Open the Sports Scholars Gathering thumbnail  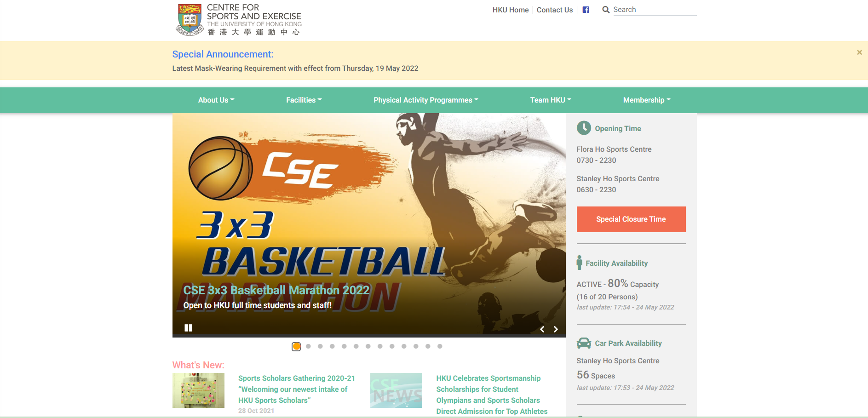point(198,390)
